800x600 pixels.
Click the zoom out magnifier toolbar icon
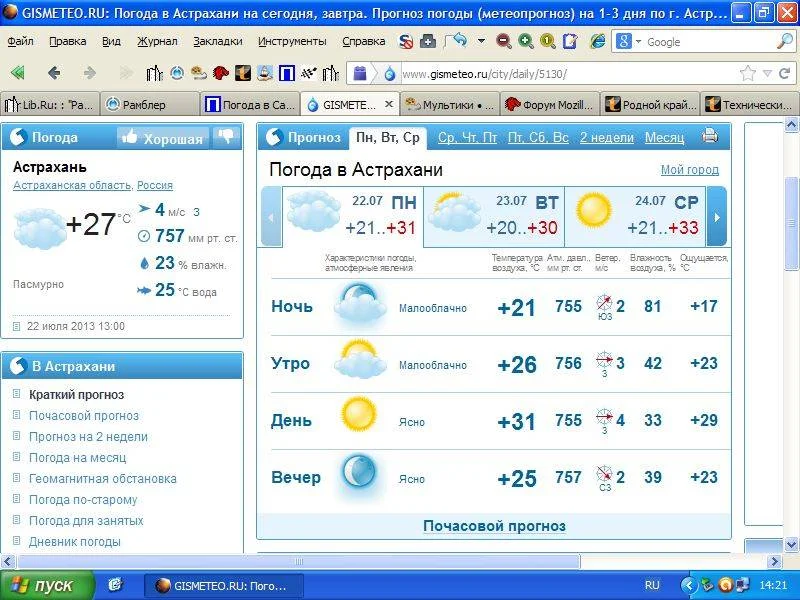[504, 42]
